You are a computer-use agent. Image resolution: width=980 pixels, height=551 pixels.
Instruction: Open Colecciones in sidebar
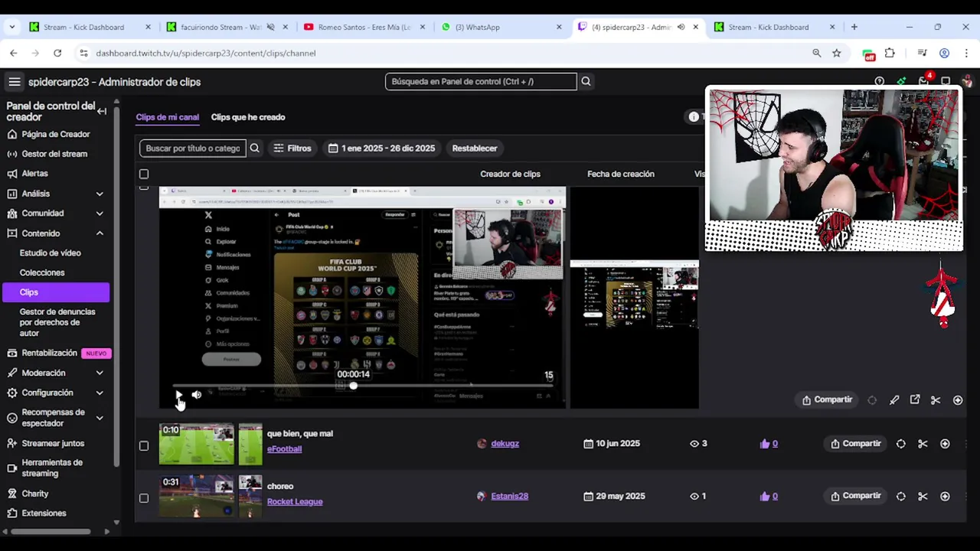click(42, 272)
